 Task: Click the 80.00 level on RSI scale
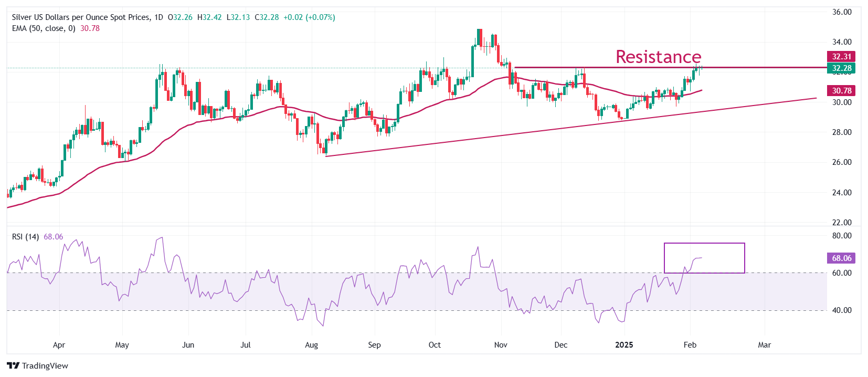coord(841,236)
